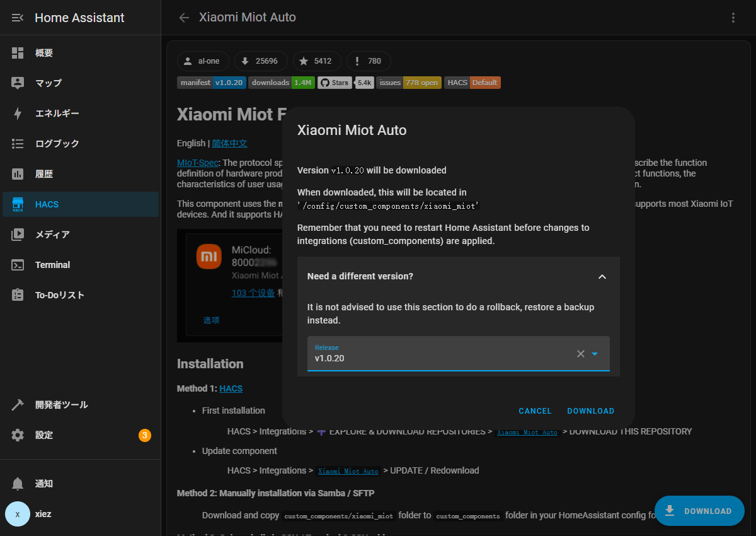This screenshot has height=536, width=756.
Task: Select メディア in the sidebar
Action: [81, 235]
